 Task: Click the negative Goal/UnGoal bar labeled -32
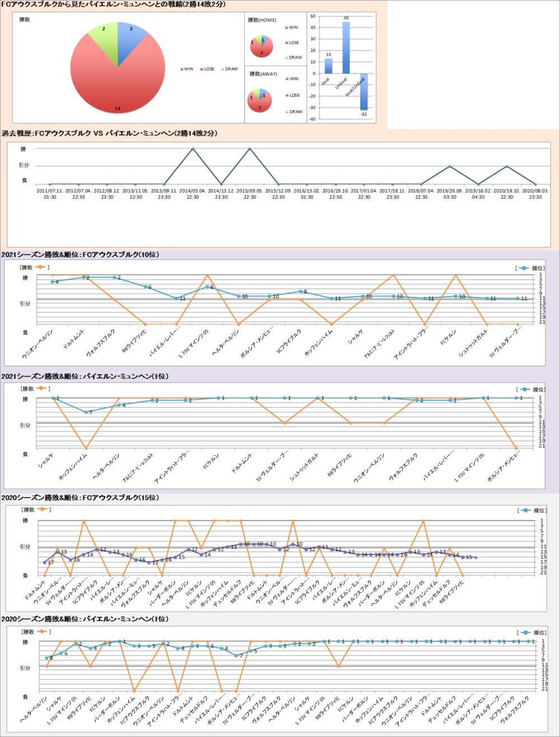(x=363, y=91)
